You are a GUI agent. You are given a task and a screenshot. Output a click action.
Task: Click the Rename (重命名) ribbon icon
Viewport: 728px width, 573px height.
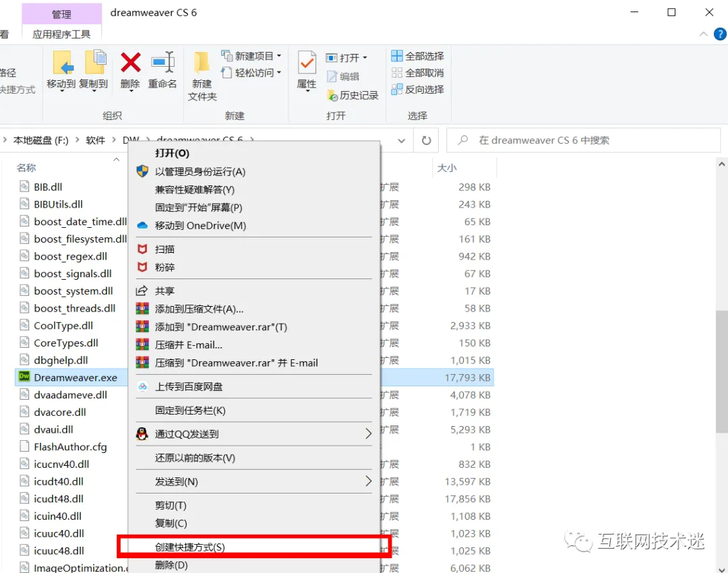(x=162, y=69)
